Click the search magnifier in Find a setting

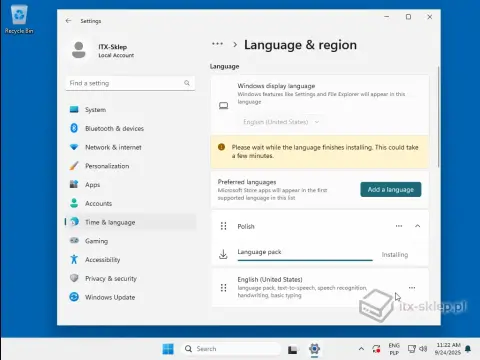187,83
